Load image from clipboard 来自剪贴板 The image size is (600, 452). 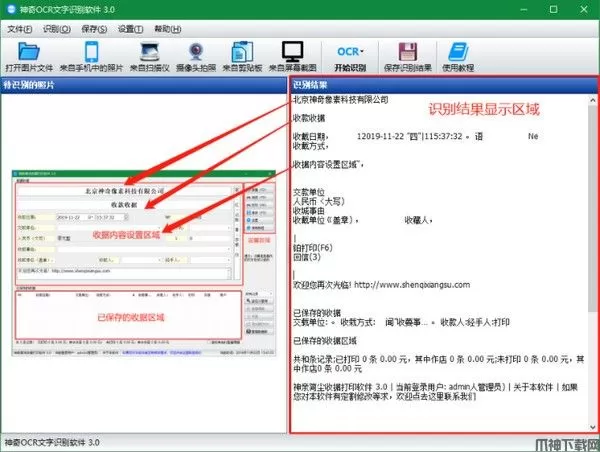242,57
